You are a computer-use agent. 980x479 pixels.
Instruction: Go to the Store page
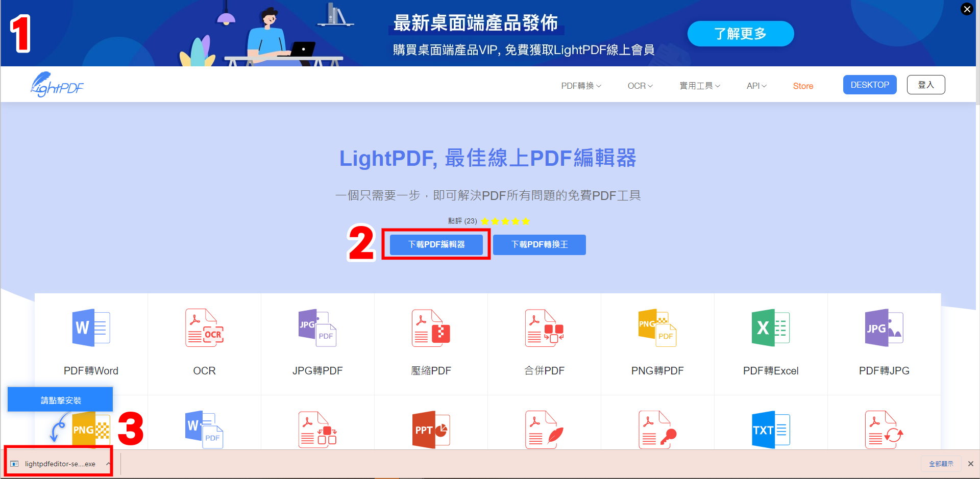coord(803,86)
